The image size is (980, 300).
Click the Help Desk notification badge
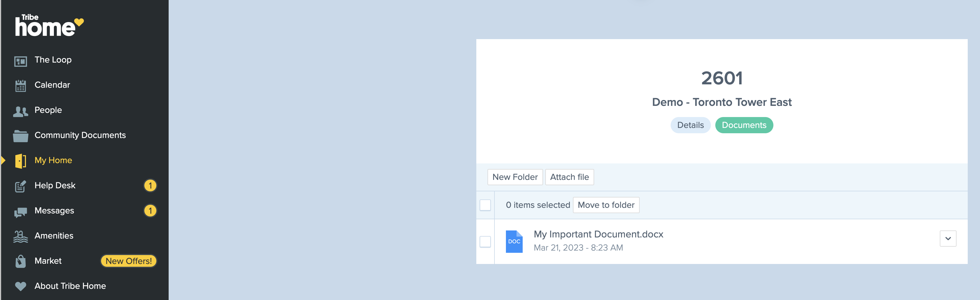(150, 185)
